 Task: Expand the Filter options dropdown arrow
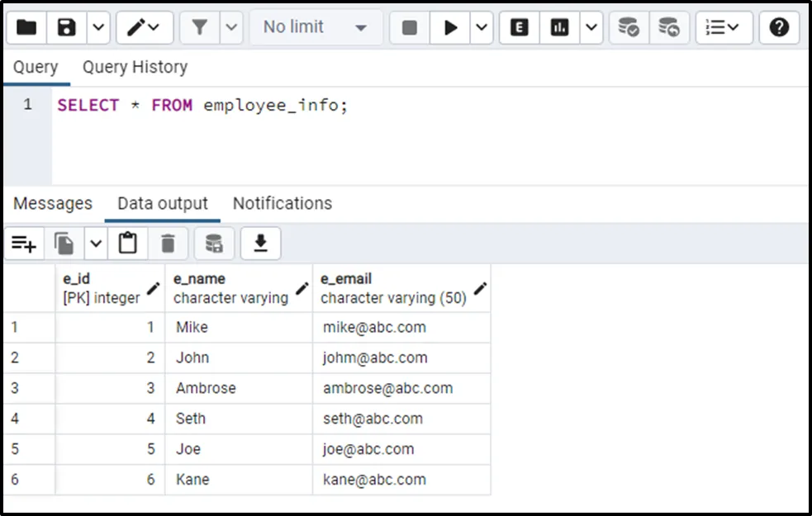(232, 27)
